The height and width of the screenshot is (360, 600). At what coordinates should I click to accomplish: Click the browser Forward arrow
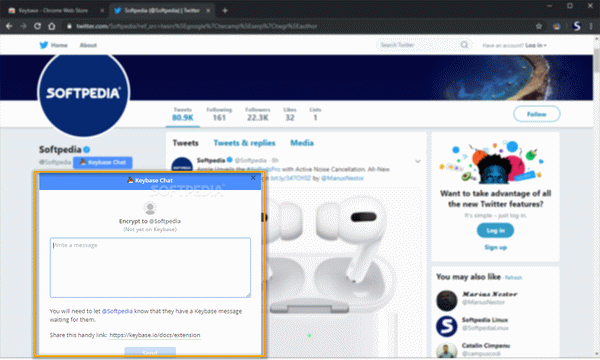click(x=23, y=26)
